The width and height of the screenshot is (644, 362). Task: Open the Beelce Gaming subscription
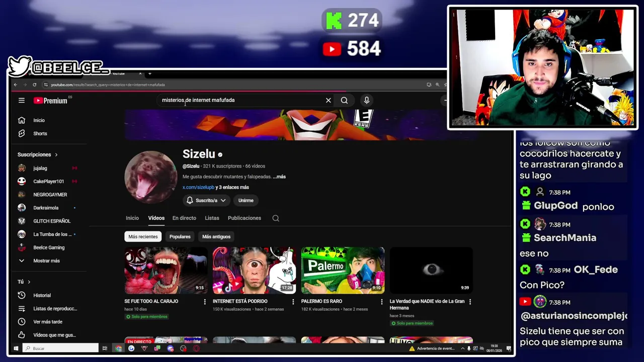[x=49, y=247]
